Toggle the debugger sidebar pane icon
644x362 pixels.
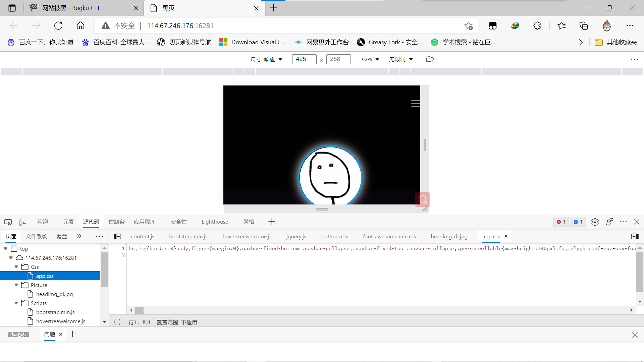635,237
